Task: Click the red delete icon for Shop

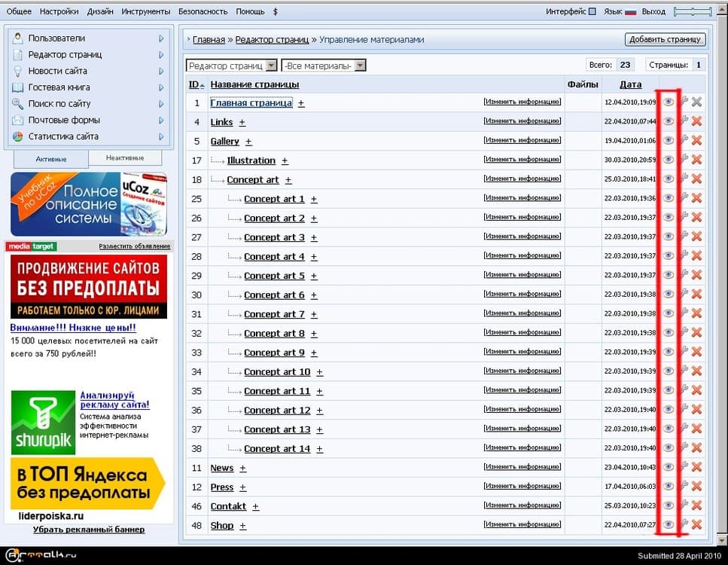Action: point(696,525)
